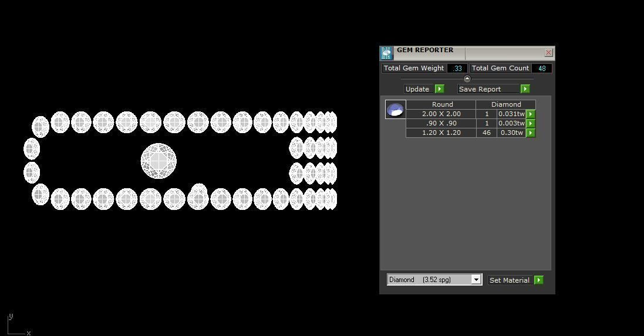Image resolution: width=644 pixels, height=336 pixels.
Task: Click green arrow for 2.00 X 2.00 row
Action: 531,114
